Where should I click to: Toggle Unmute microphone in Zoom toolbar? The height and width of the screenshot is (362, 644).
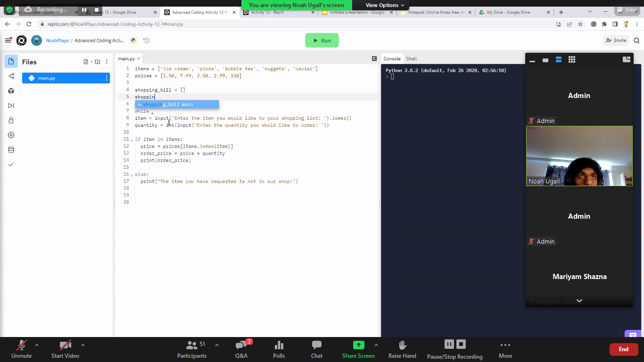pos(21,350)
